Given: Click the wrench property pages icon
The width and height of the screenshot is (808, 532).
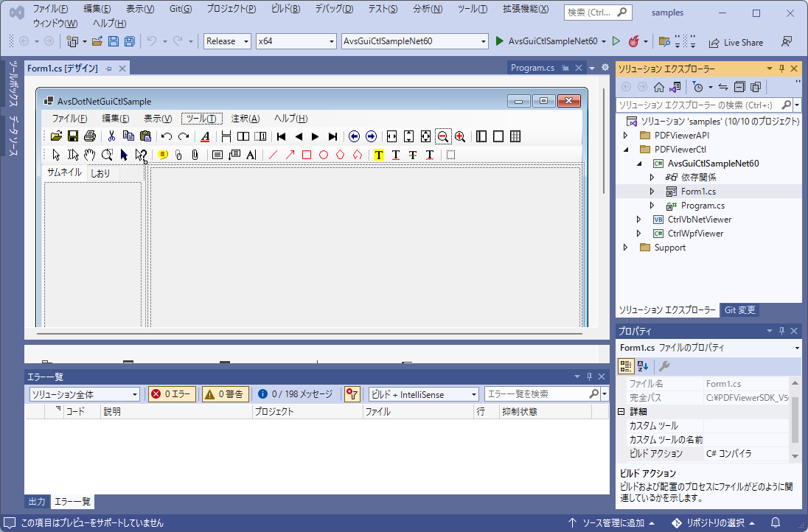Looking at the screenshot, I should (664, 366).
